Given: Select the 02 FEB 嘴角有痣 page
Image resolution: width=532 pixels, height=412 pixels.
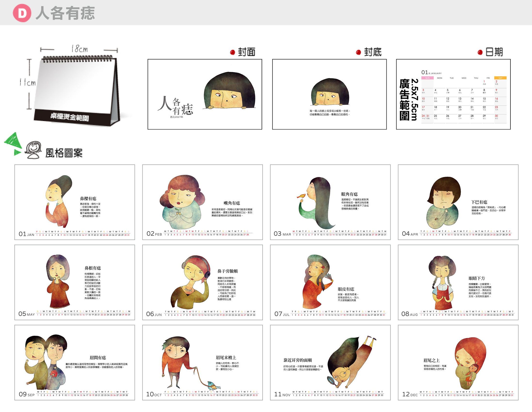Looking at the screenshot, I should point(203,202).
